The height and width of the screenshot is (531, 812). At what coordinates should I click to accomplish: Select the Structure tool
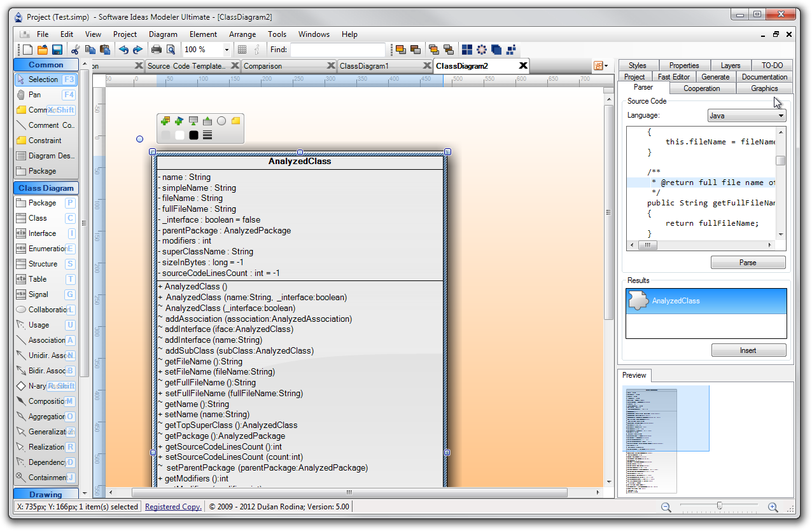tap(46, 264)
